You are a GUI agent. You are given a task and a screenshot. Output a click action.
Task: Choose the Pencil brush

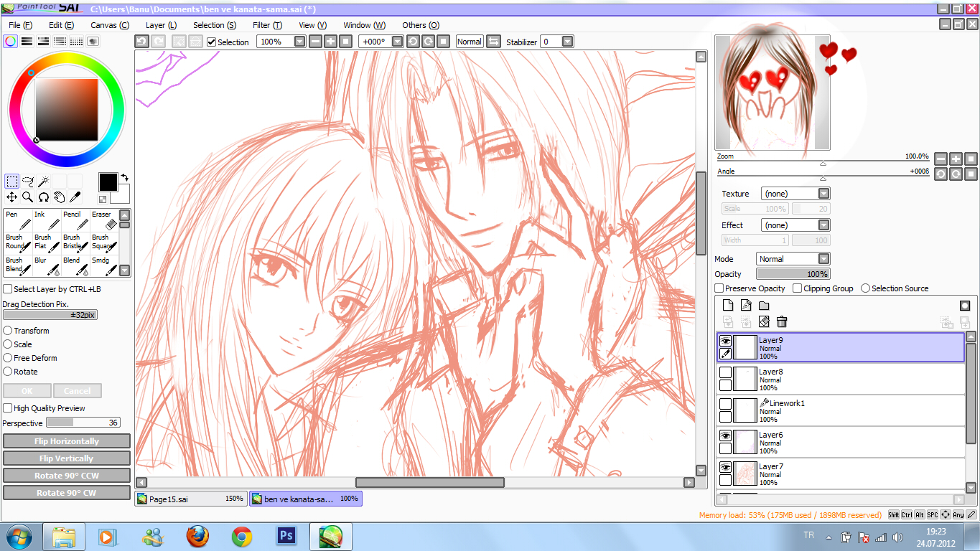tap(75, 220)
